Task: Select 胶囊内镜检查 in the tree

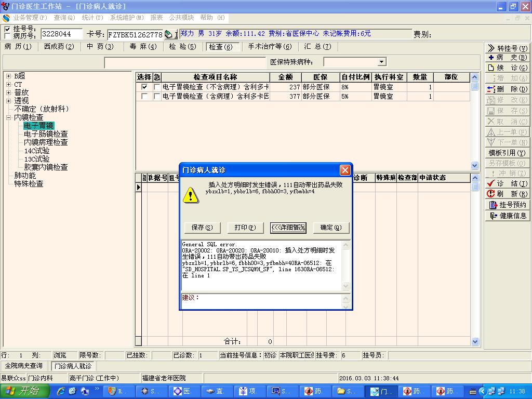Action: [46, 167]
